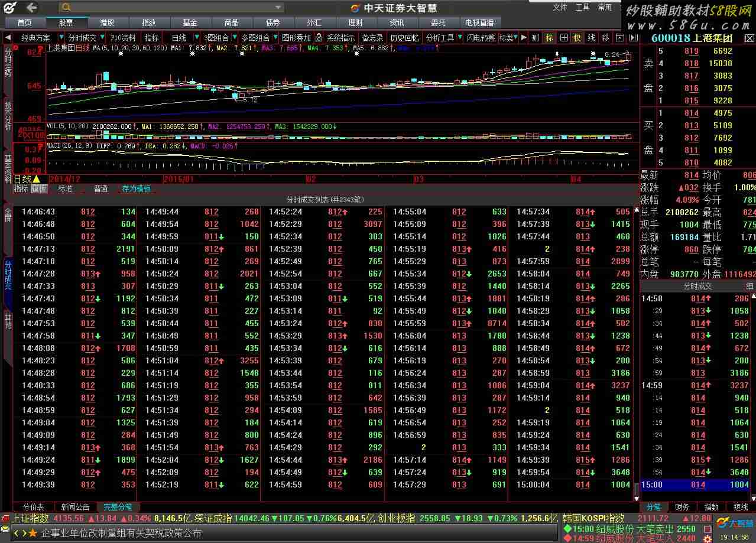Open the 全屏 side tab
Viewport: 756px width, 543px height.
8,215
